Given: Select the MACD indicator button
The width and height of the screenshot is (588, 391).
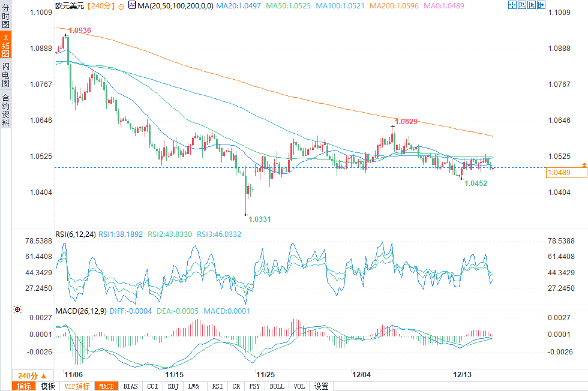Looking at the screenshot, I should pos(107,386).
